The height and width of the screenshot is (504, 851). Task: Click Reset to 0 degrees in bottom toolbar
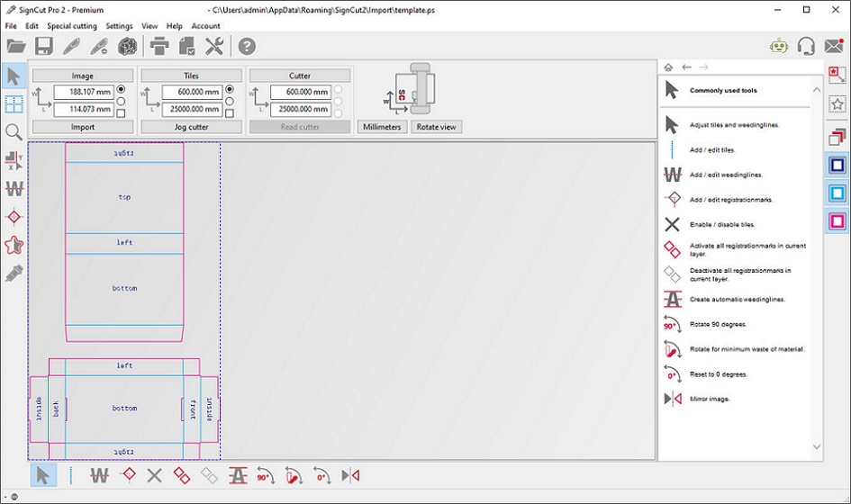(x=321, y=476)
